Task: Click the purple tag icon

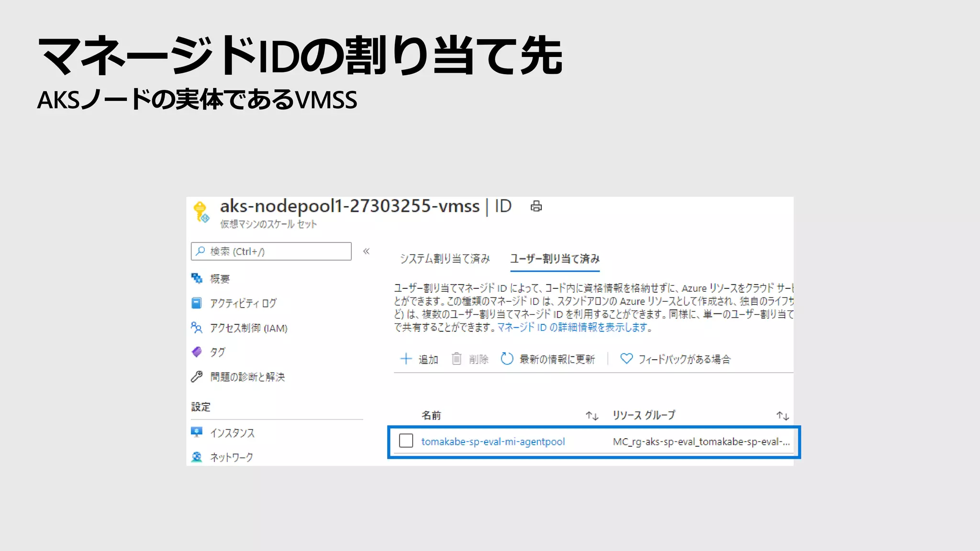Action: [197, 352]
